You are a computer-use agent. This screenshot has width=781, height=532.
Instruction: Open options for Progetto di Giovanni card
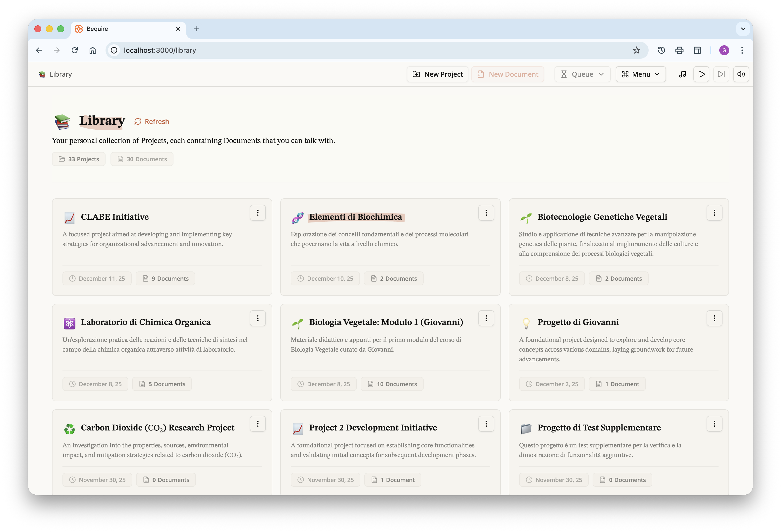[x=714, y=318]
